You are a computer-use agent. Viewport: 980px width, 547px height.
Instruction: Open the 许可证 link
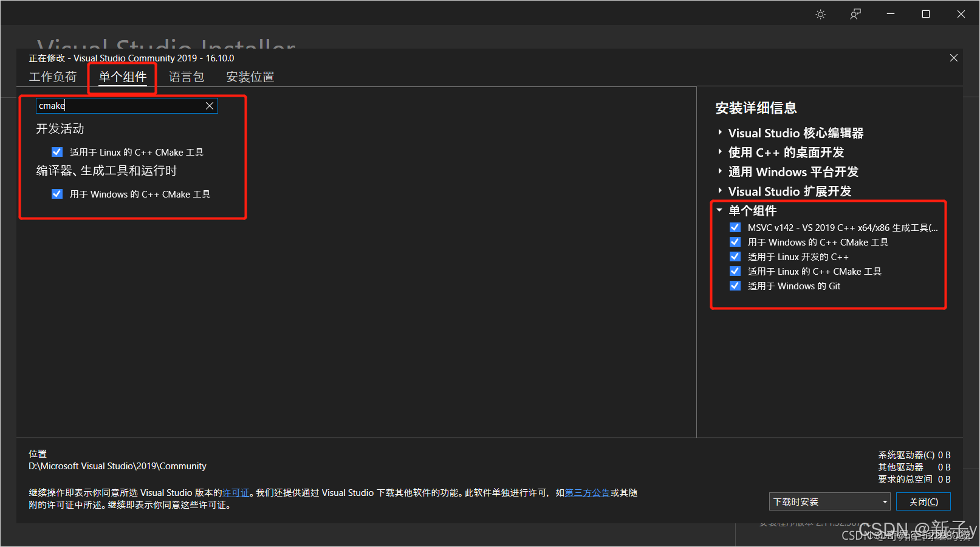[x=236, y=492]
